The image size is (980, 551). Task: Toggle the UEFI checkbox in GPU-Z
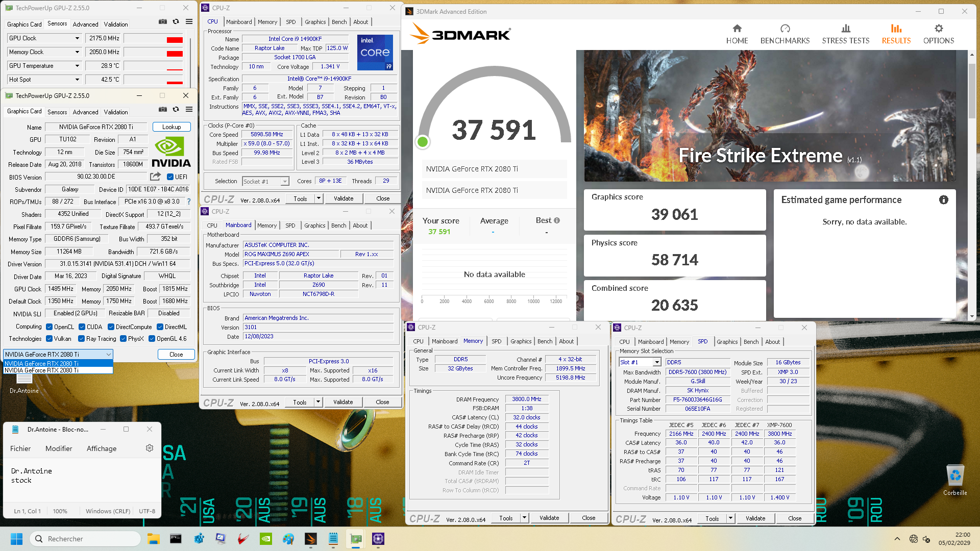coord(170,177)
